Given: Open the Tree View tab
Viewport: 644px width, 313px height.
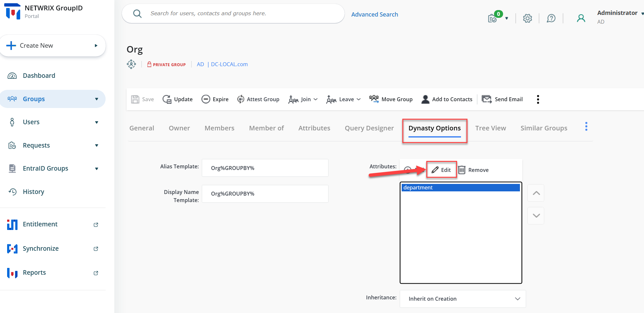Looking at the screenshot, I should point(490,128).
